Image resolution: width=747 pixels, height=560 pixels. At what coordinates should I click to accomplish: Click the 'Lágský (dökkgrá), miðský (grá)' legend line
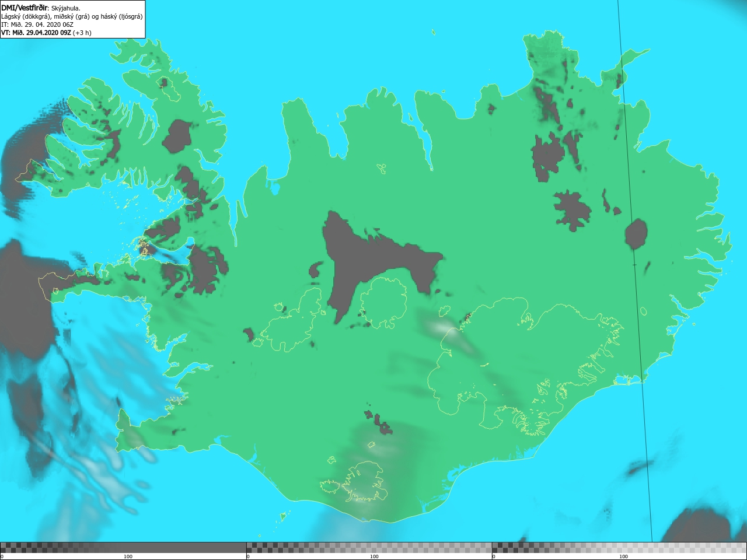point(72,16)
